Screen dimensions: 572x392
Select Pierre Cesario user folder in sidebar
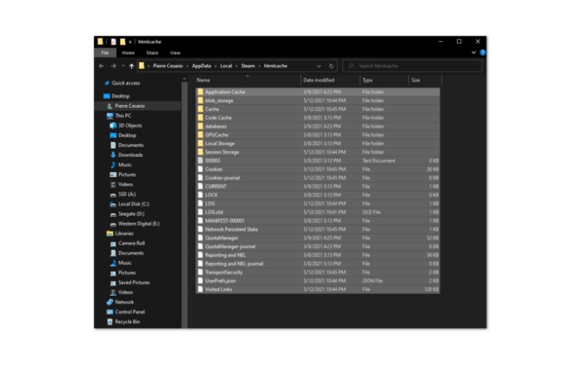pos(130,106)
